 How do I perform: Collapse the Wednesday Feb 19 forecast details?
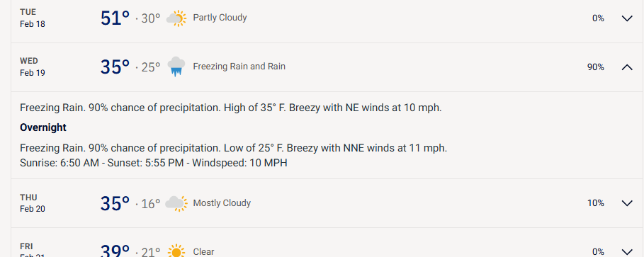[627, 67]
